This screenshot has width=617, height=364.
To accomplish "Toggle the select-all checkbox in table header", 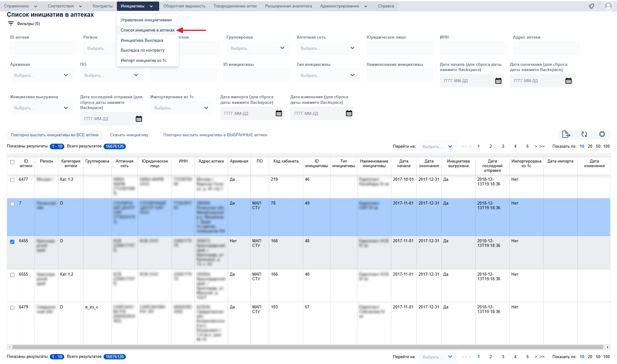I will pyautogui.click(x=12, y=162).
